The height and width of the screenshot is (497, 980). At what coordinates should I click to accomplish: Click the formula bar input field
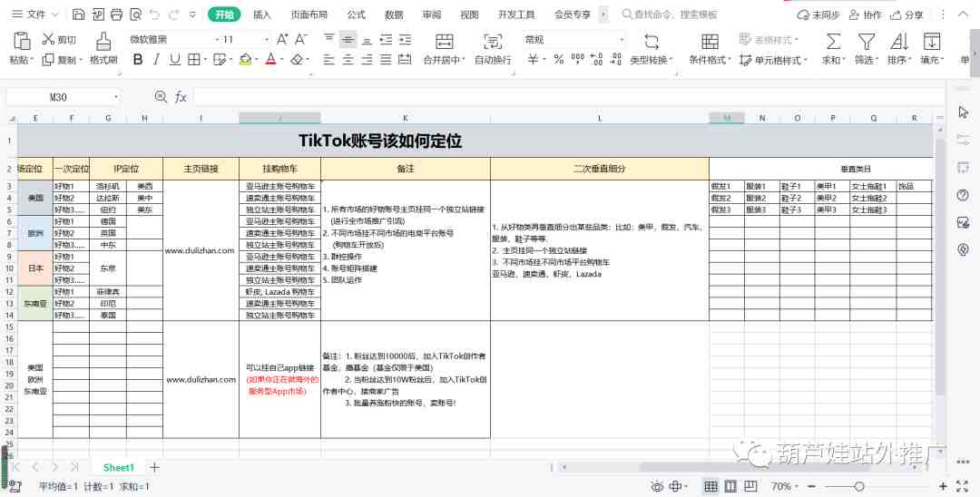coord(569,97)
